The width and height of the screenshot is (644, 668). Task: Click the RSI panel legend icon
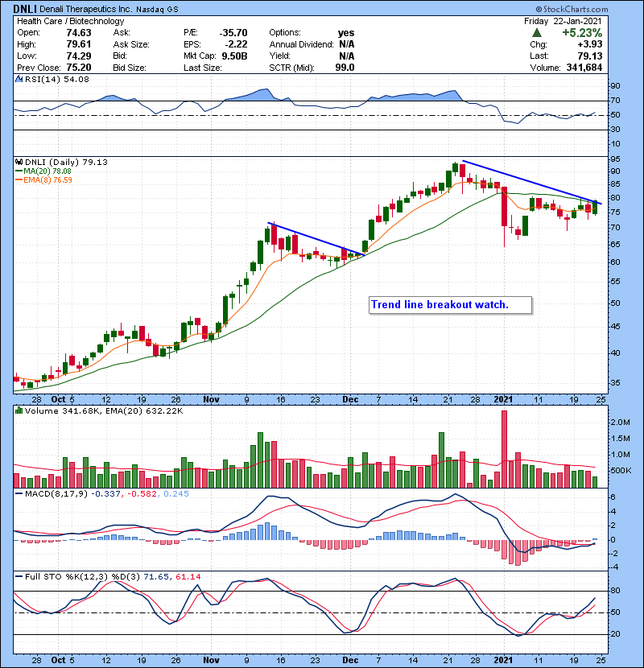[19, 79]
